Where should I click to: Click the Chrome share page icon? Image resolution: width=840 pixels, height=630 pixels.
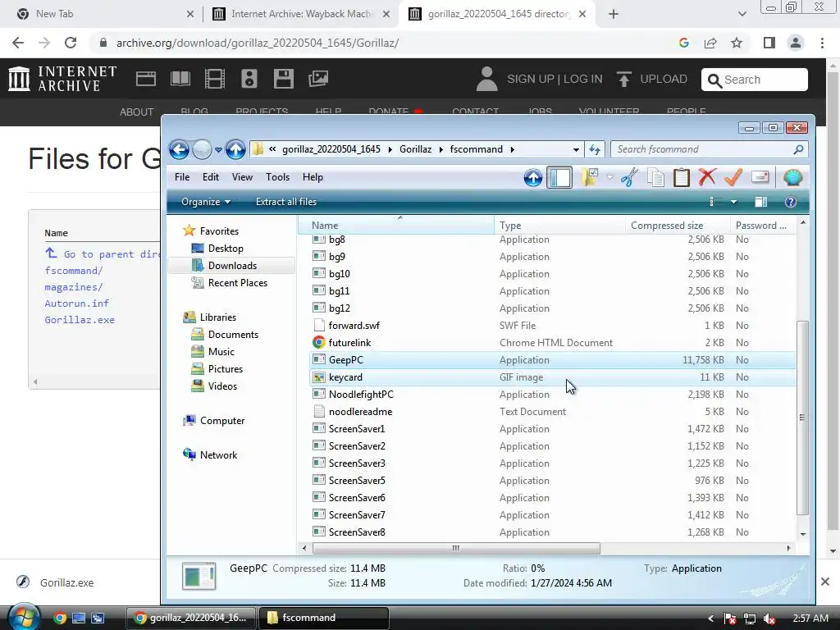click(x=710, y=43)
